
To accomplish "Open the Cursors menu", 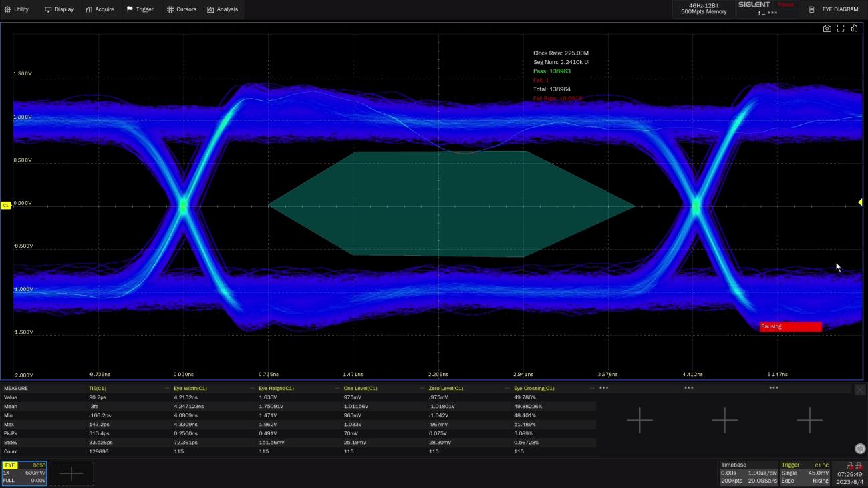I will click(x=182, y=9).
